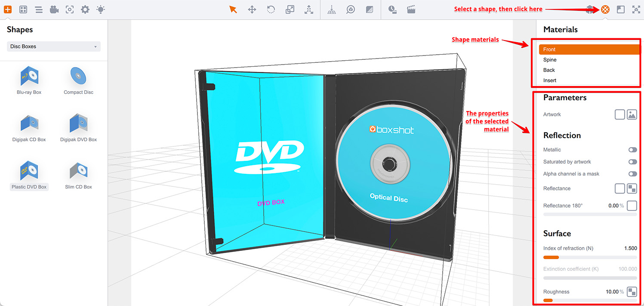Adjust the Roughness slider
This screenshot has height=306, width=644.
[x=590, y=300]
